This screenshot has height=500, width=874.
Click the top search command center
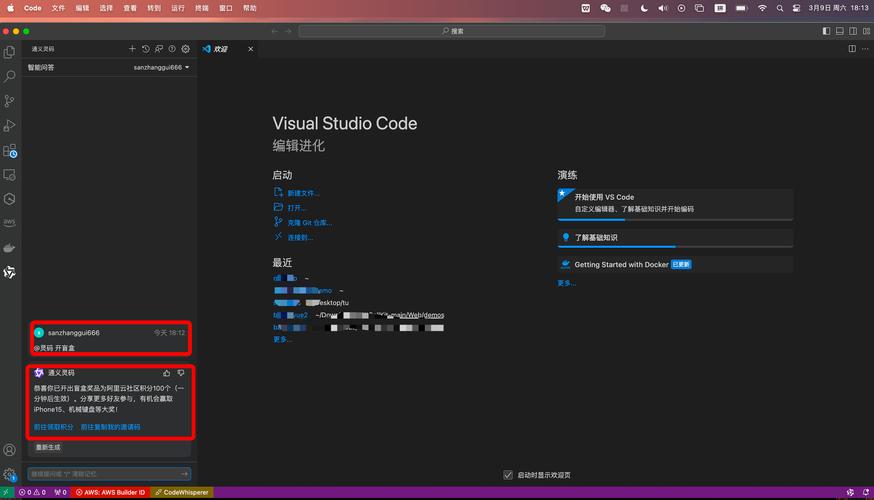pyautogui.click(x=452, y=31)
